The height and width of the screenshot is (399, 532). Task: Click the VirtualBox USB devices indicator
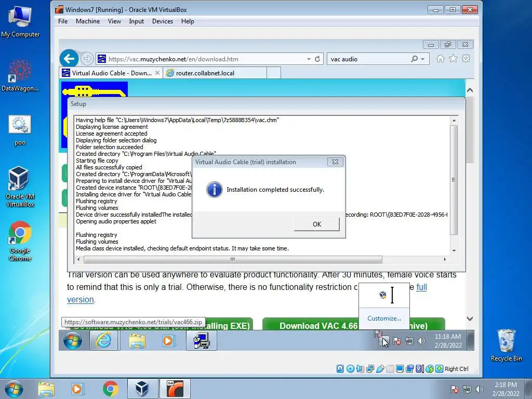pos(380,369)
